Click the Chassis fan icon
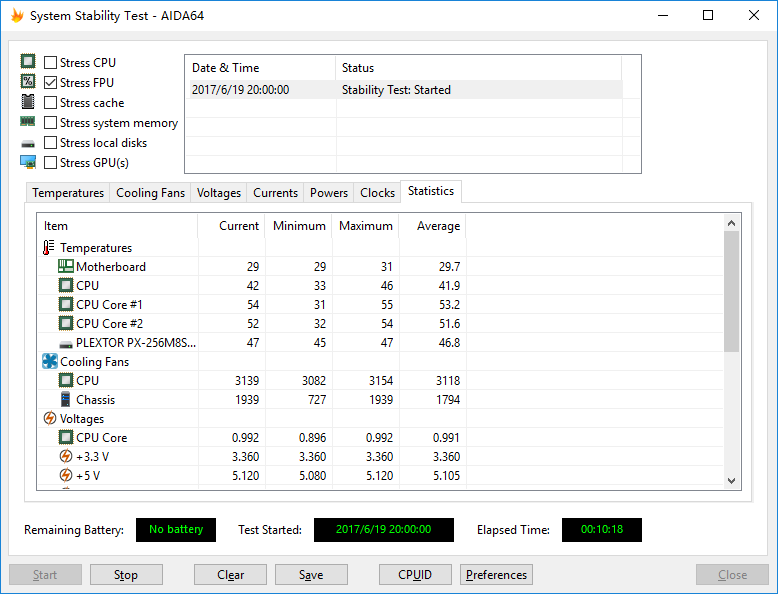This screenshot has height=594, width=778. click(66, 400)
